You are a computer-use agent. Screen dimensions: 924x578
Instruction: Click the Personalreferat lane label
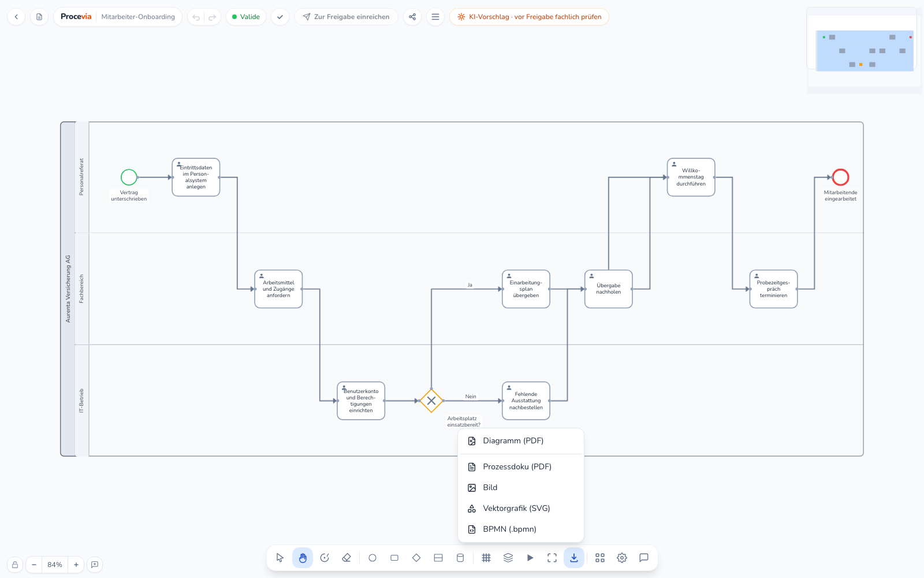tap(81, 177)
